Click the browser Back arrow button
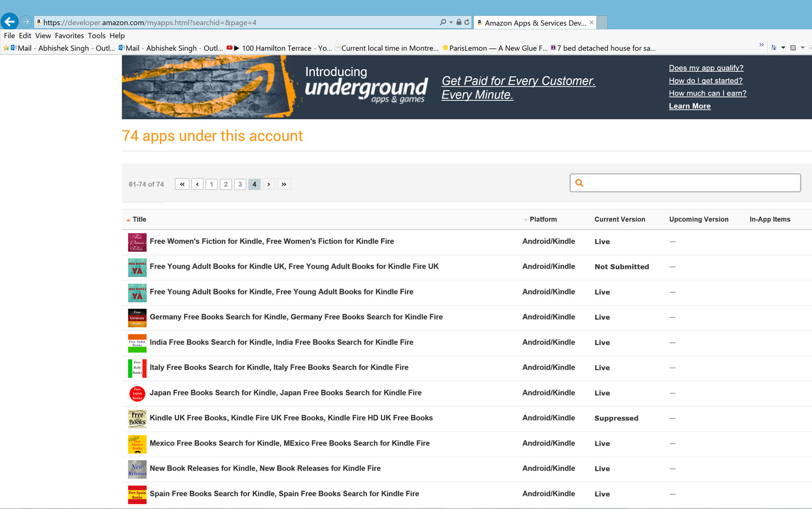 click(x=10, y=21)
